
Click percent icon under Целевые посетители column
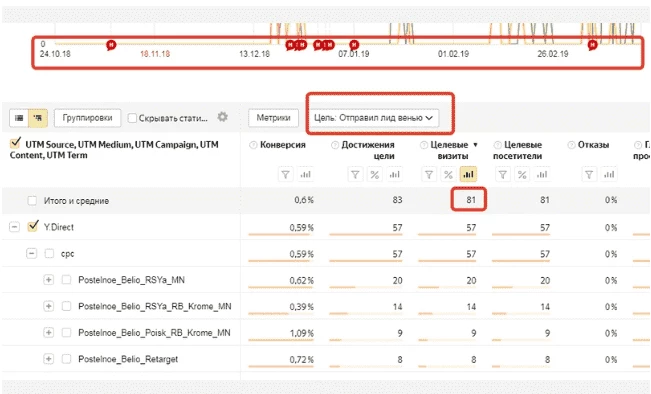pyautogui.click(x=522, y=174)
